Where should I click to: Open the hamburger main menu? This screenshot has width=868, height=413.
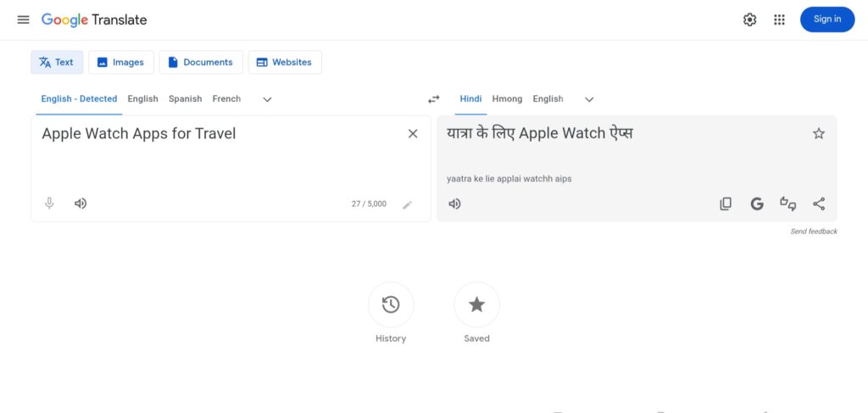click(23, 20)
